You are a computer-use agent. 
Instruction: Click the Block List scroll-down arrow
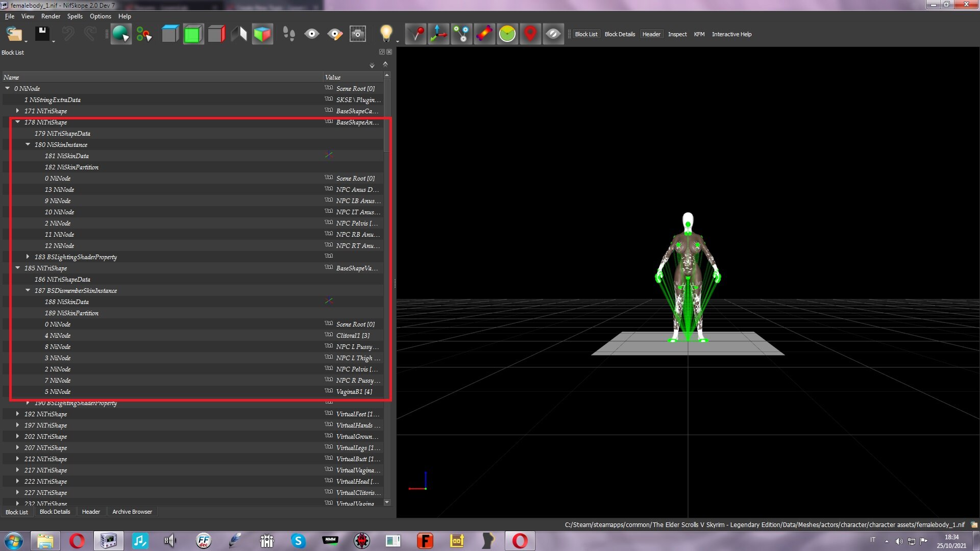[387, 503]
